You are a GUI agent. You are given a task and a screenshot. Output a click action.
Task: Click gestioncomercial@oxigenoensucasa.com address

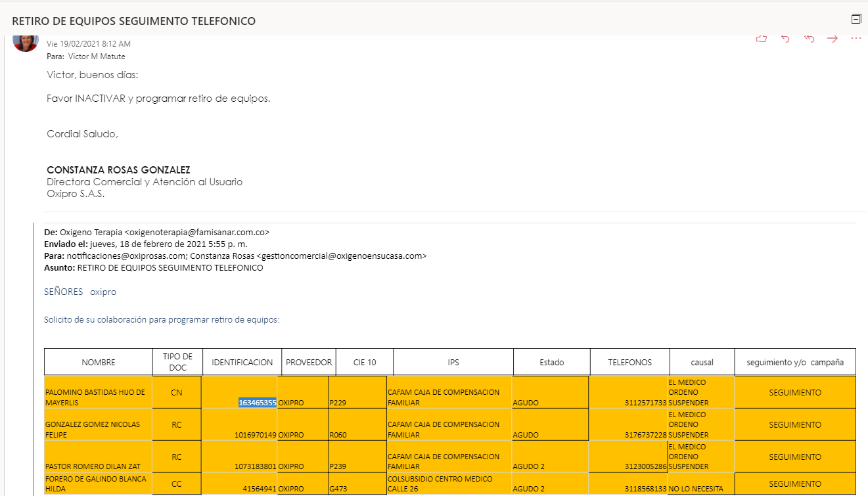pyautogui.click(x=342, y=256)
